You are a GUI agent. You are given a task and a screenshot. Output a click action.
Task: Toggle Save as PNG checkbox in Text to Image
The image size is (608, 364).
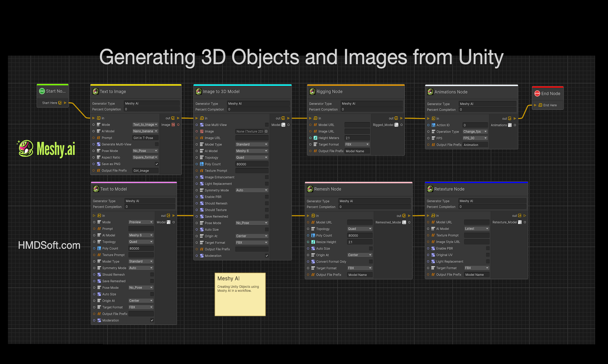157,164
